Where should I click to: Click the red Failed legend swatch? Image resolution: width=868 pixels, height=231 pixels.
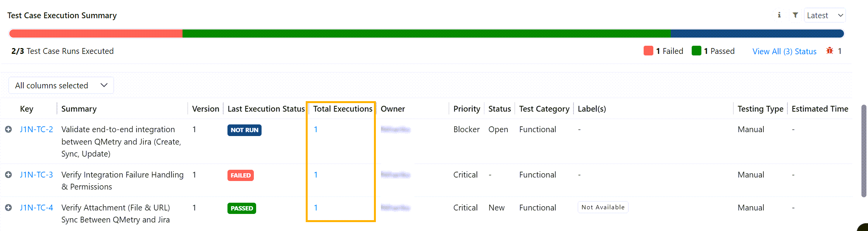[648, 51]
